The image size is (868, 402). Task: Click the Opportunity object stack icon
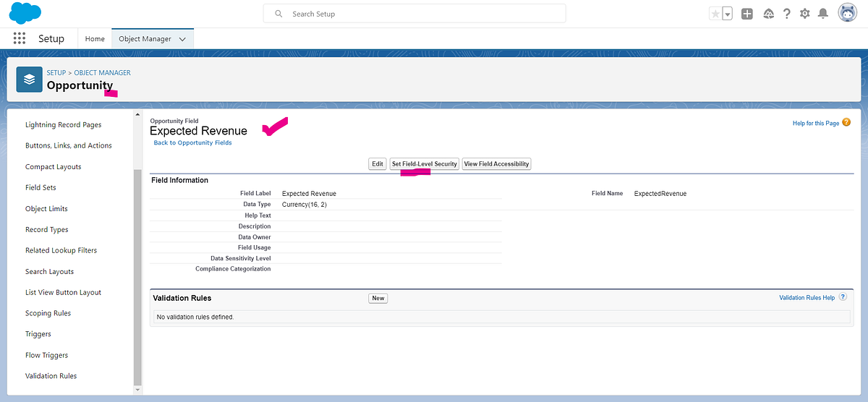click(29, 80)
